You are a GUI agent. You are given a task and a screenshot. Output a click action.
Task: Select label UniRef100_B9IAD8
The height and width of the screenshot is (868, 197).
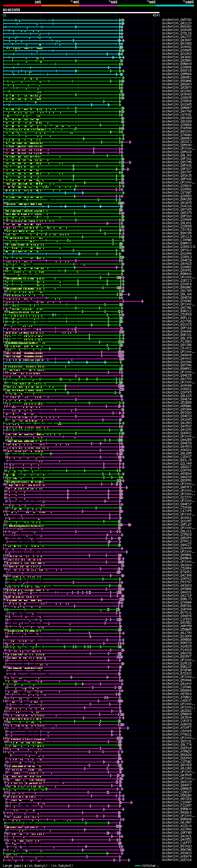pos(177,43)
